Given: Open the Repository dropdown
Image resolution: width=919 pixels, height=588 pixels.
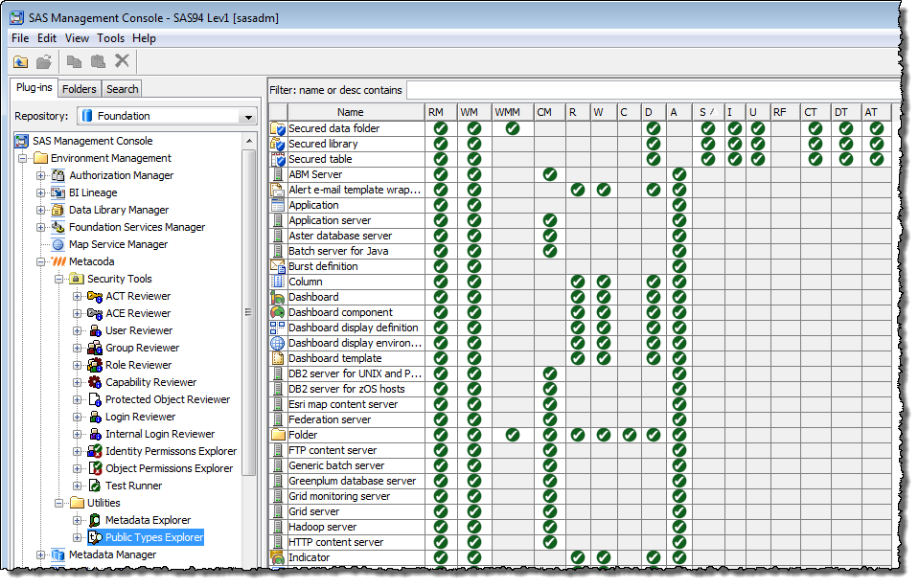Looking at the screenshot, I should click(x=248, y=117).
